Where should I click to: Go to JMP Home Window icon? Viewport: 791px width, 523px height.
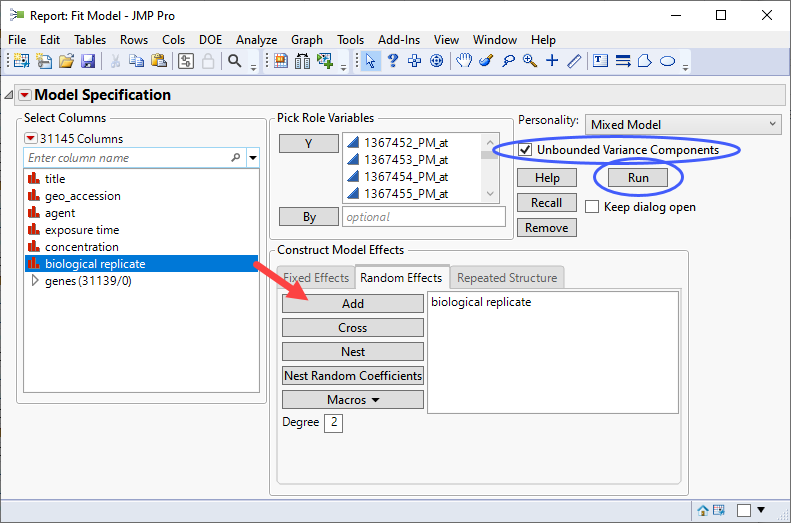pos(703,510)
